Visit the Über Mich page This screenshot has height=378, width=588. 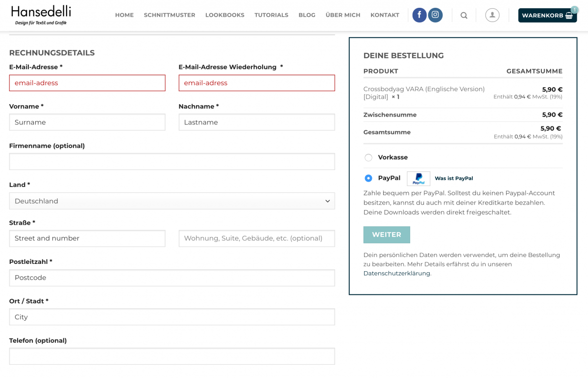point(343,15)
